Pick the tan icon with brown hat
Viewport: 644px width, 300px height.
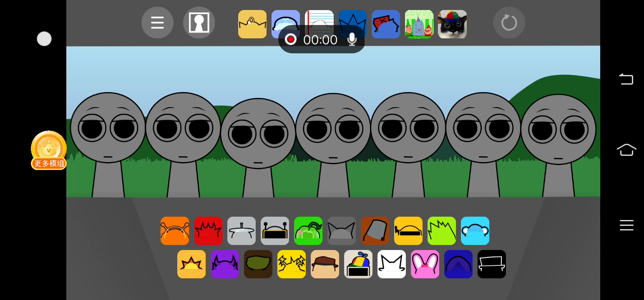click(x=325, y=264)
